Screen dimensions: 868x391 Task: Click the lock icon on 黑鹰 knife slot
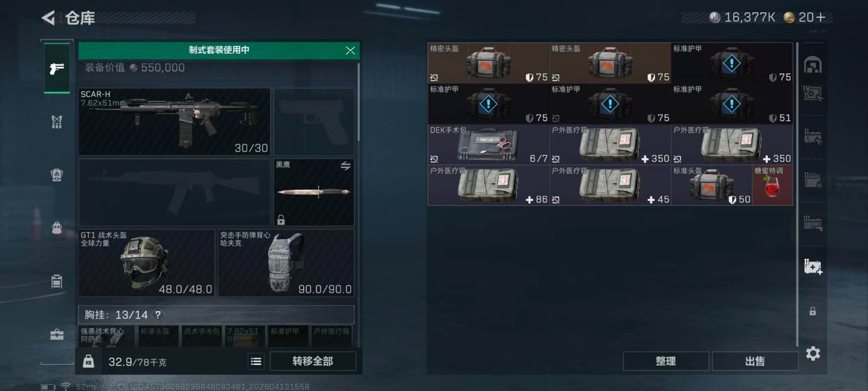pyautogui.click(x=281, y=220)
